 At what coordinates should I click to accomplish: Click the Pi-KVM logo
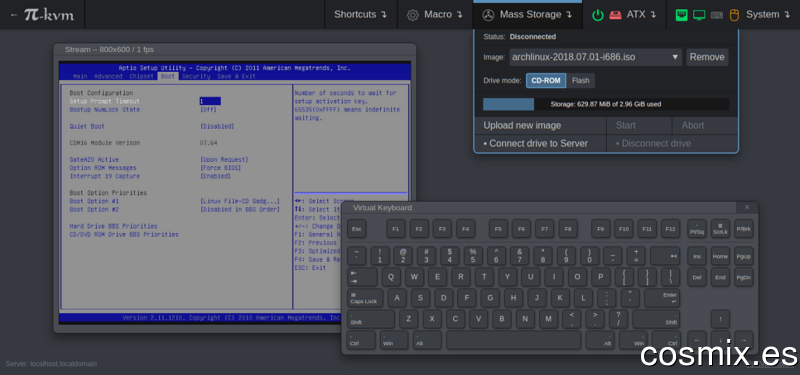[49, 14]
